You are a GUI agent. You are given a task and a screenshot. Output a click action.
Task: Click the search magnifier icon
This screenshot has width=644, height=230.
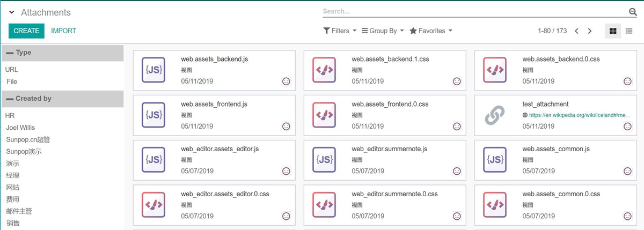(x=632, y=12)
